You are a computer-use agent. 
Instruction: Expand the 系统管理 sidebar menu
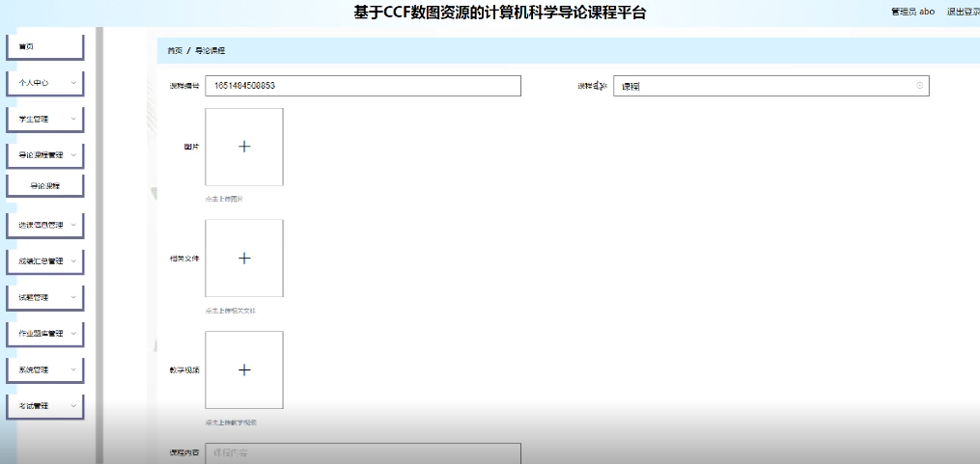pyautogui.click(x=45, y=370)
